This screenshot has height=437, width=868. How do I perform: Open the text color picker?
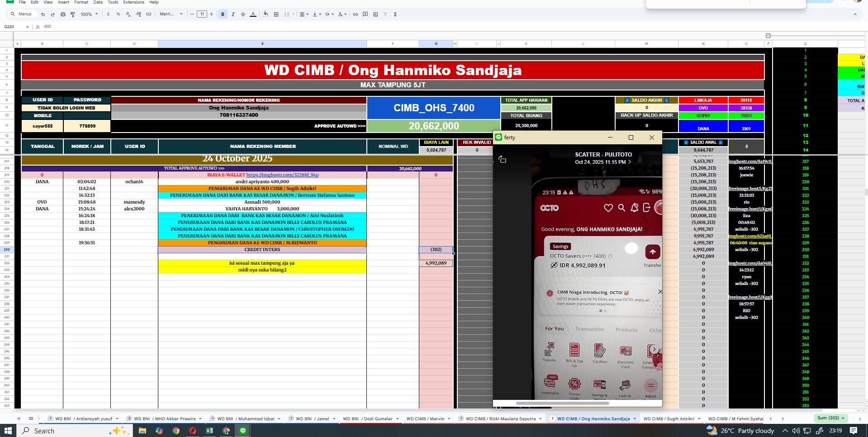[x=253, y=14]
